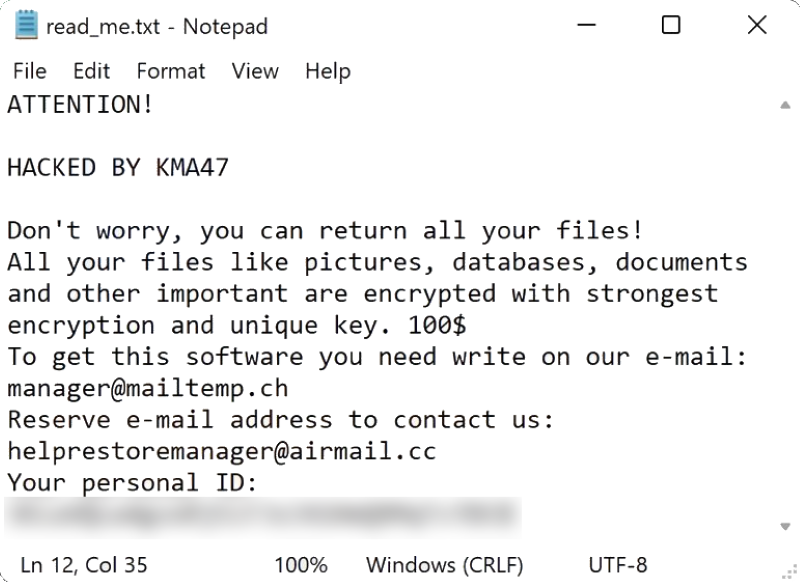Click the 100% zoom level in status bar
This screenshot has height=582, width=800.
(303, 565)
